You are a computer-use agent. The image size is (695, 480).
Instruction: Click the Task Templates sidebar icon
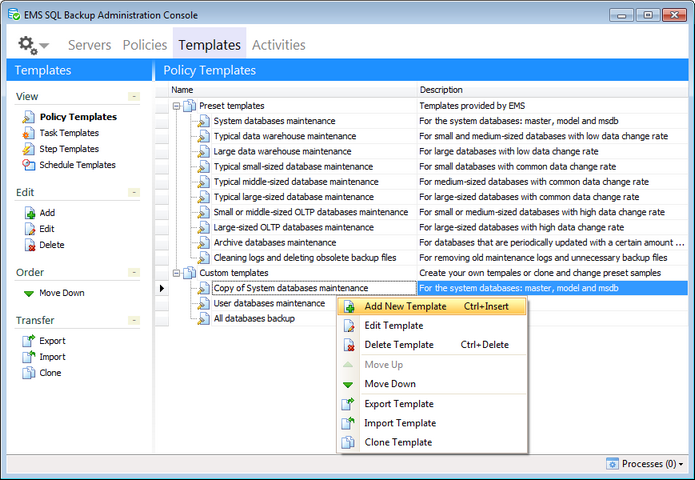click(28, 133)
